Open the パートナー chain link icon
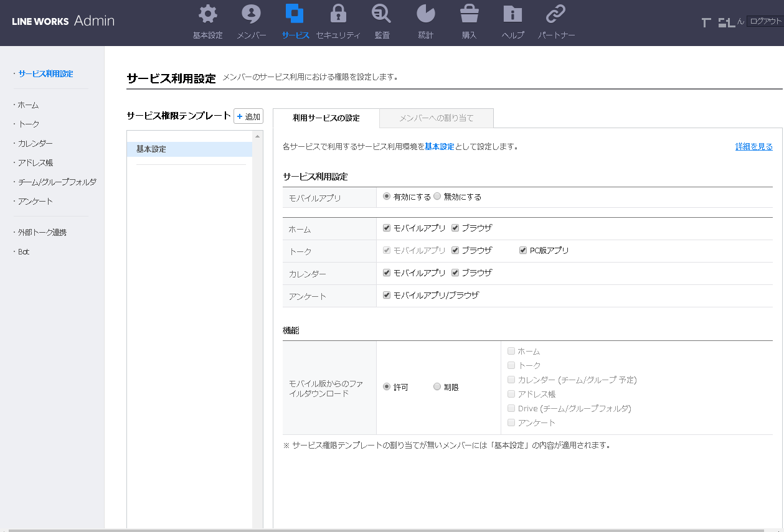Screen dimensions: 784x532 (555, 14)
